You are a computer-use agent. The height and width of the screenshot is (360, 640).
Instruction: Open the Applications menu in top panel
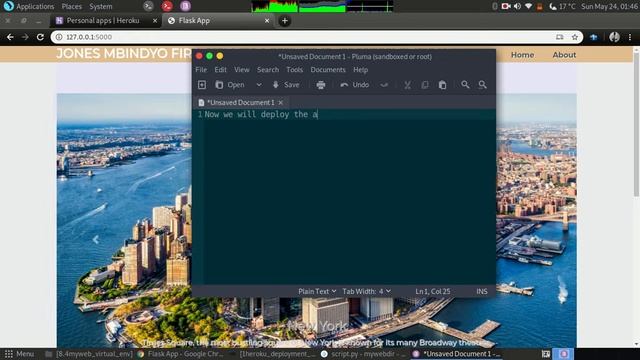pos(29,7)
